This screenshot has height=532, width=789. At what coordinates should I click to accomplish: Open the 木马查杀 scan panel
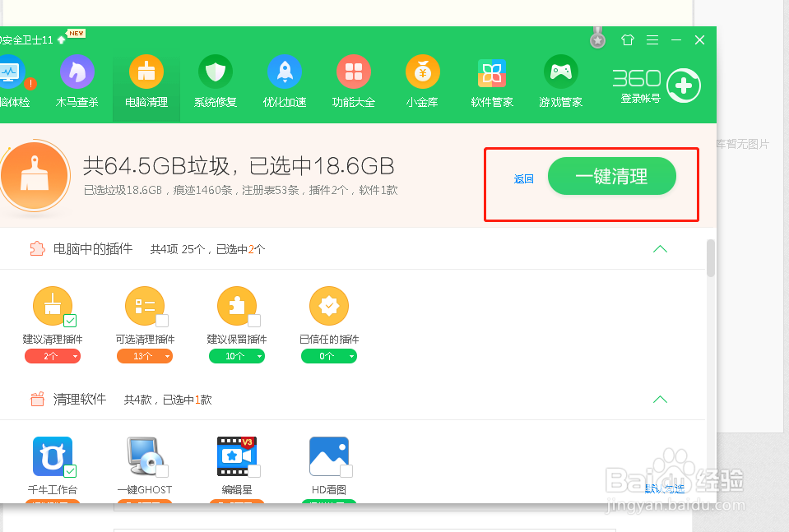pyautogui.click(x=77, y=80)
